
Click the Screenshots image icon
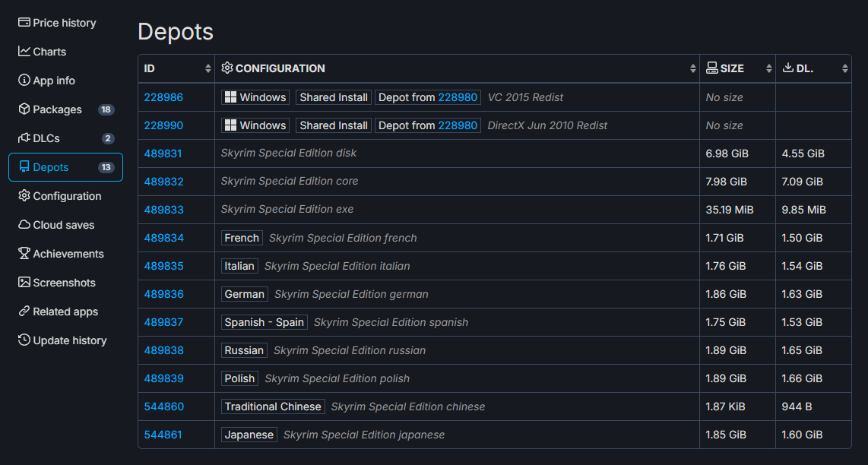click(x=24, y=283)
